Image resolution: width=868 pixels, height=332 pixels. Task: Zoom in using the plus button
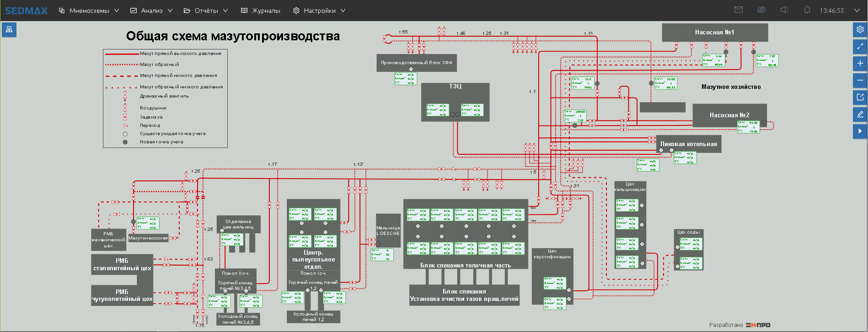tap(860, 63)
